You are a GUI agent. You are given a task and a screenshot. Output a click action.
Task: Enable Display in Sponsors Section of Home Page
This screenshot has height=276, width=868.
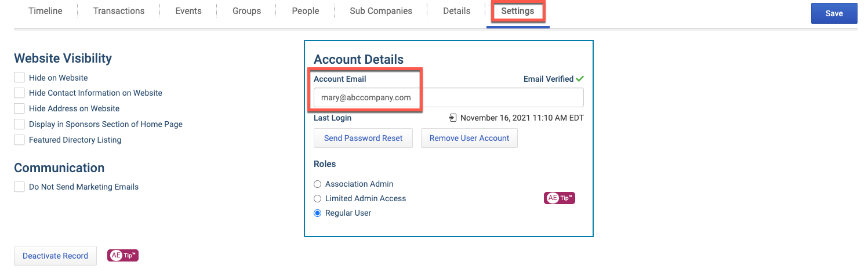[19, 124]
